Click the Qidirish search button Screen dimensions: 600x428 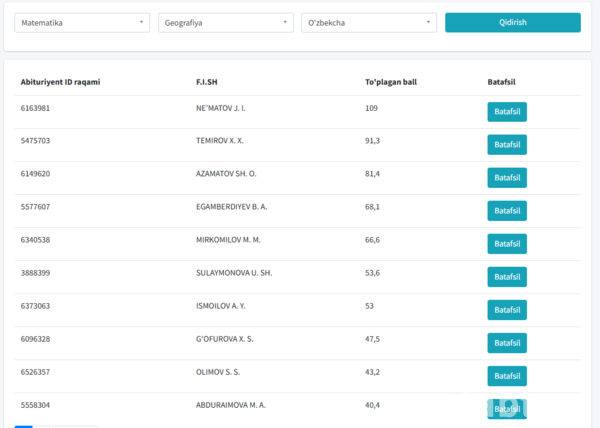[513, 23]
